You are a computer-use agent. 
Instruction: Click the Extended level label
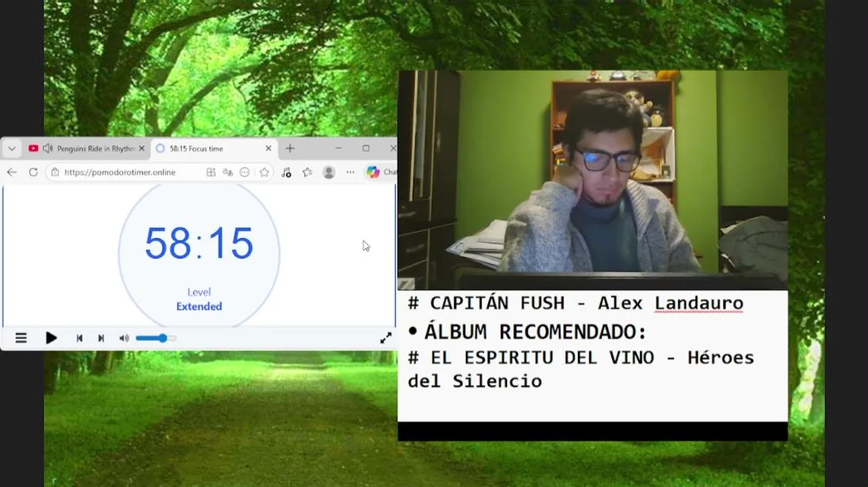[x=199, y=306]
